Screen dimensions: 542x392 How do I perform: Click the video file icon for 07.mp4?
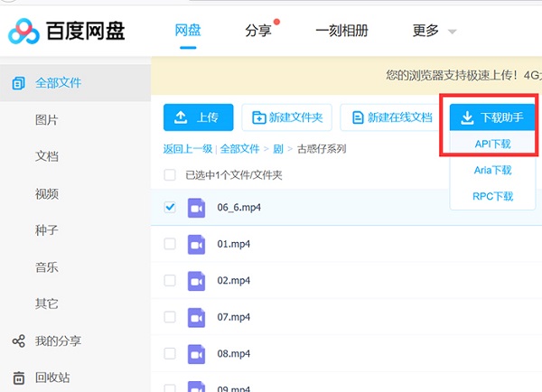[197, 317]
